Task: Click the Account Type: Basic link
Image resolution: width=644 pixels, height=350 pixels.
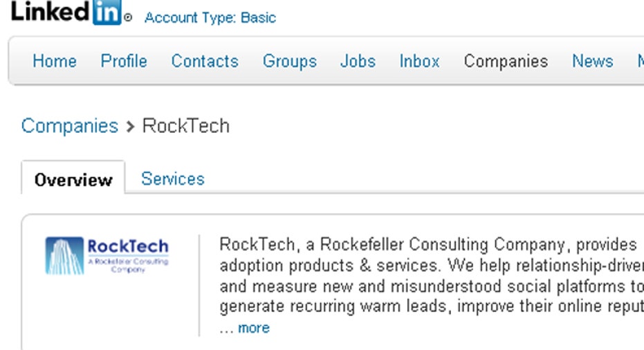Action: coord(210,18)
